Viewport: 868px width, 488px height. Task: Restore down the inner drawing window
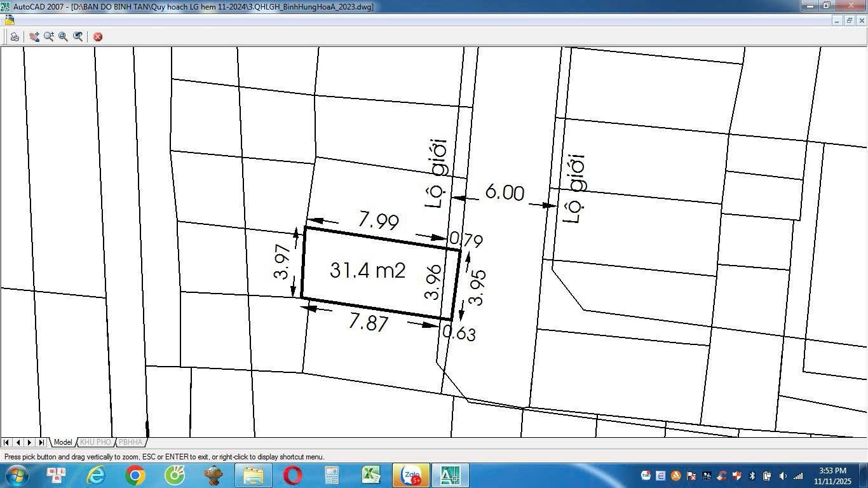point(850,20)
